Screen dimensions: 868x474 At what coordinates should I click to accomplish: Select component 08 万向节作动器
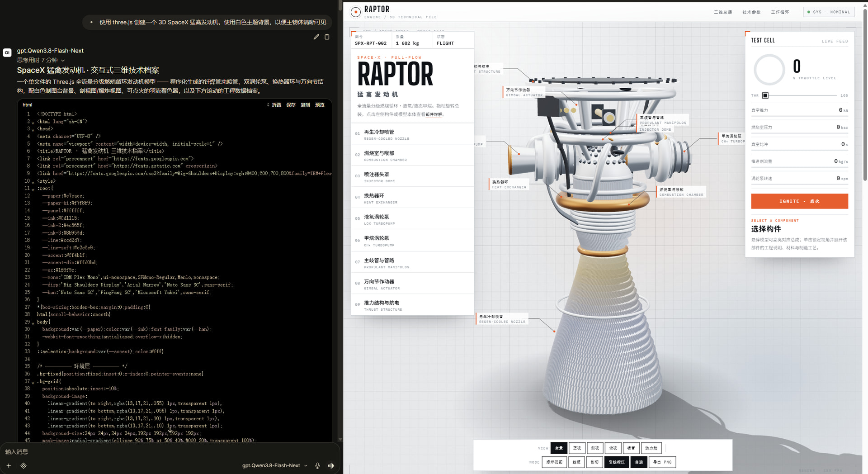(412, 284)
